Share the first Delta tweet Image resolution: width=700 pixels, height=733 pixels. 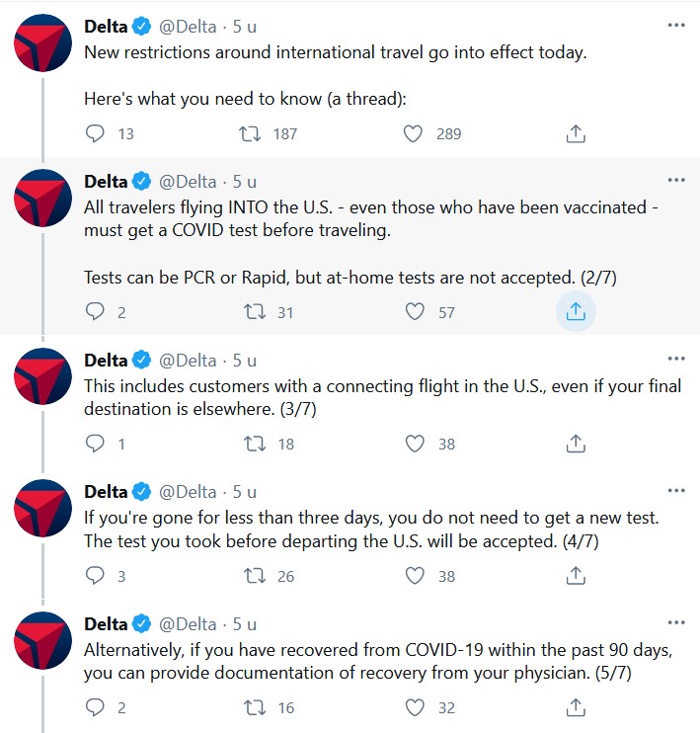(x=577, y=133)
